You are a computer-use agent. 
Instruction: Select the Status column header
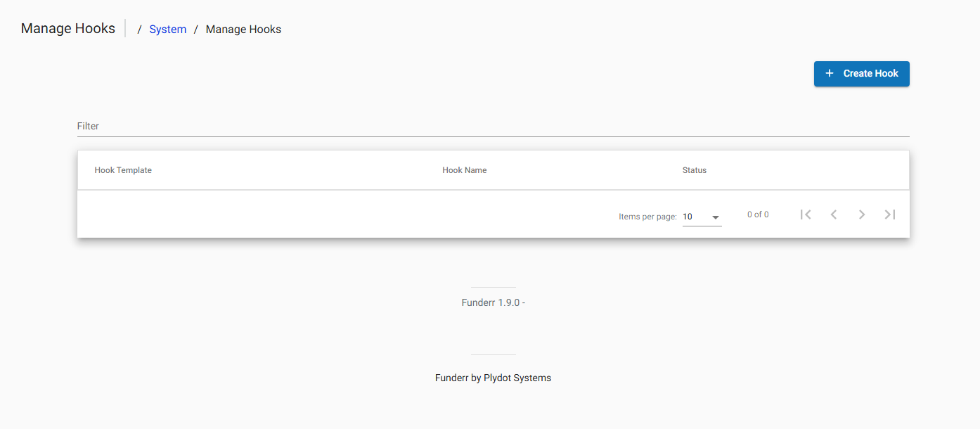pos(694,170)
